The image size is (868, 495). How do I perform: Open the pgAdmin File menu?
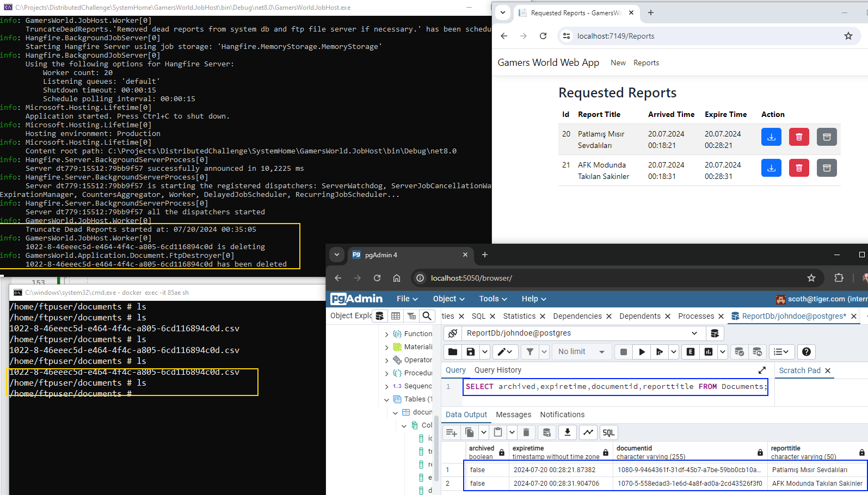pos(407,299)
